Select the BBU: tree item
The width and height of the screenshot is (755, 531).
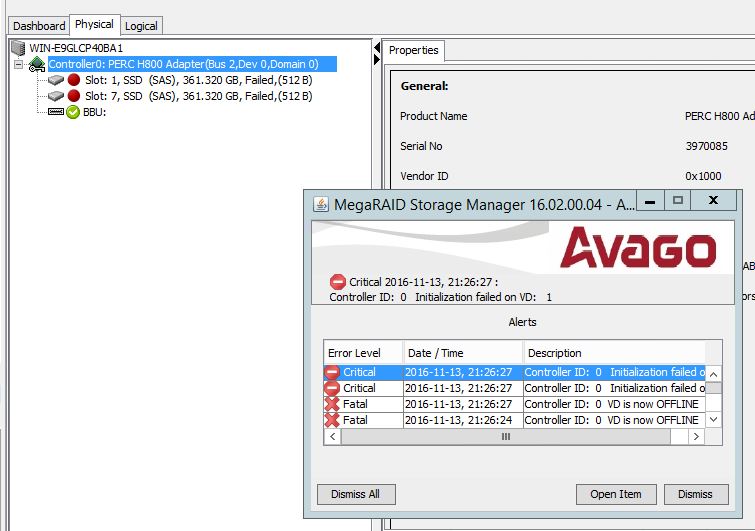point(94,112)
